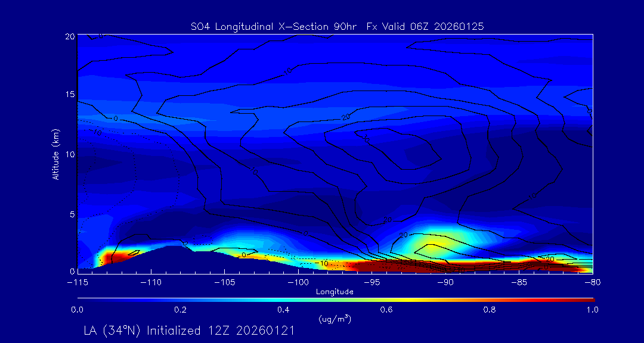
Task: Select the "Altitude (km)" vertical axis label
Action: click(55, 154)
